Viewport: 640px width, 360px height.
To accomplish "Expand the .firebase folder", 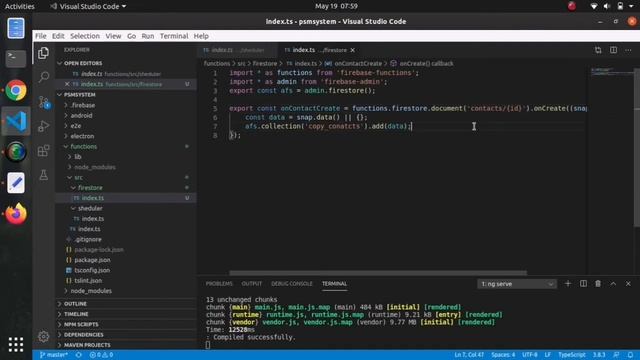I will [83, 105].
